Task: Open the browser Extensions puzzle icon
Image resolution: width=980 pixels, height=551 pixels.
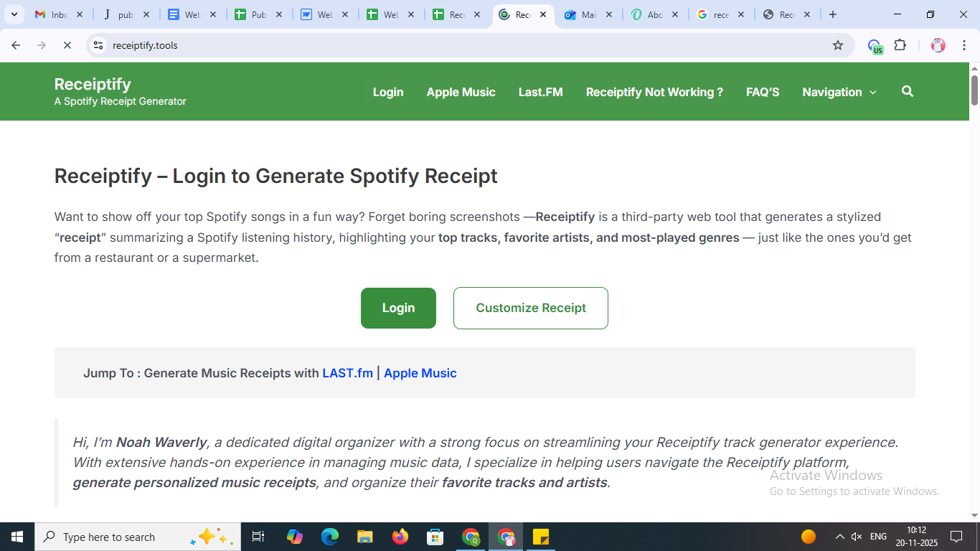Action: (900, 45)
